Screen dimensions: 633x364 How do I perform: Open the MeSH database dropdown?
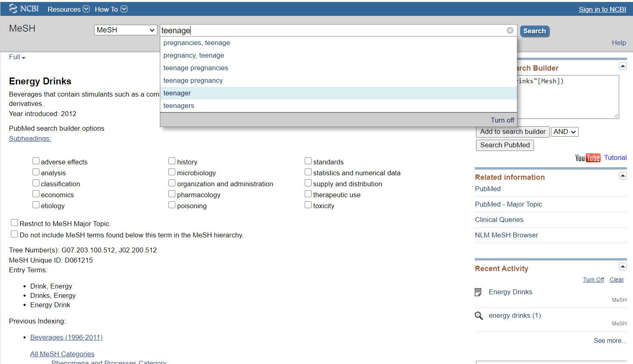click(125, 30)
